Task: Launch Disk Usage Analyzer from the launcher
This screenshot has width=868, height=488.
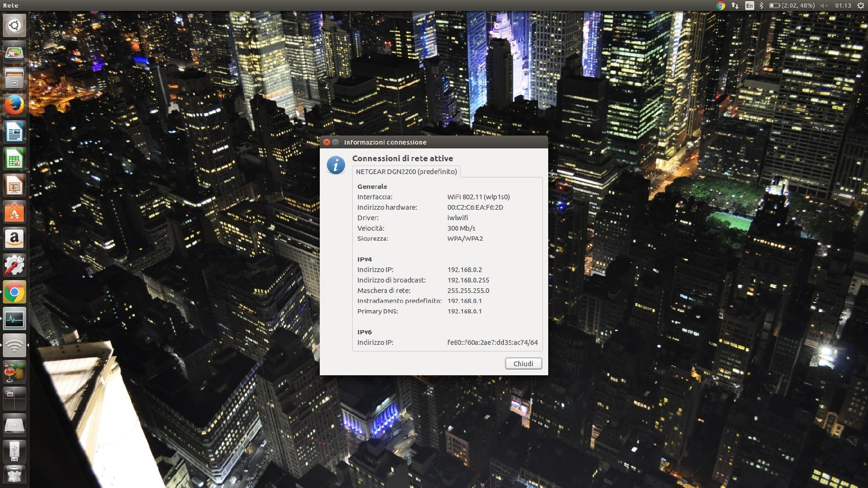Action: (14, 51)
